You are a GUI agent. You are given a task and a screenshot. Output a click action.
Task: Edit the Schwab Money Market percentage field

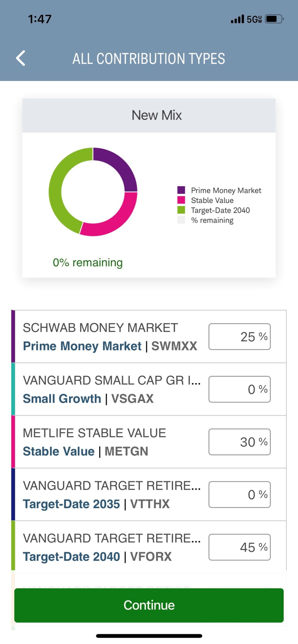tap(239, 337)
